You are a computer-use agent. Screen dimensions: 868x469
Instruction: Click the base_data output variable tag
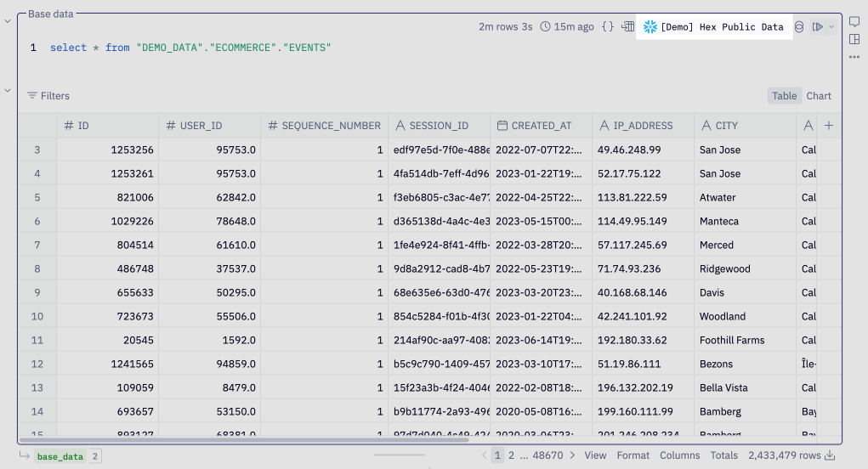pyautogui.click(x=60, y=456)
